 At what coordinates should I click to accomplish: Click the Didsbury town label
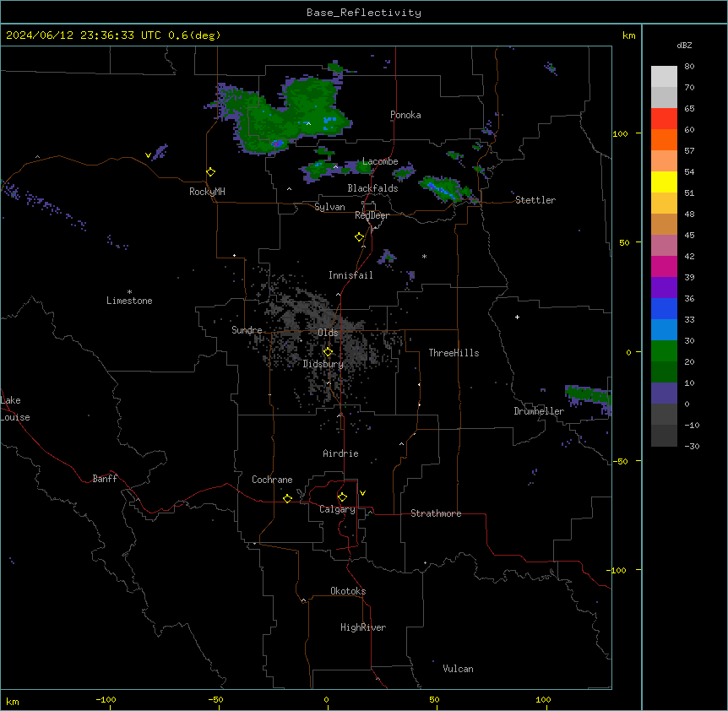pyautogui.click(x=323, y=364)
